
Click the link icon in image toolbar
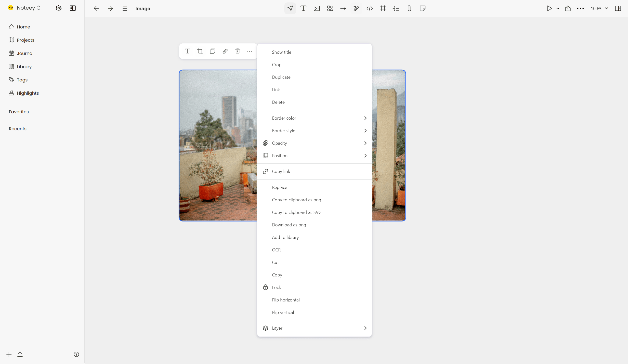point(225,51)
